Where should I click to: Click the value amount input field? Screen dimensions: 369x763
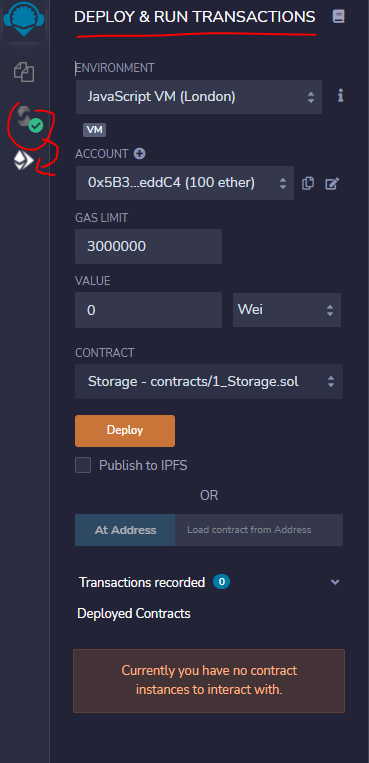point(148,310)
